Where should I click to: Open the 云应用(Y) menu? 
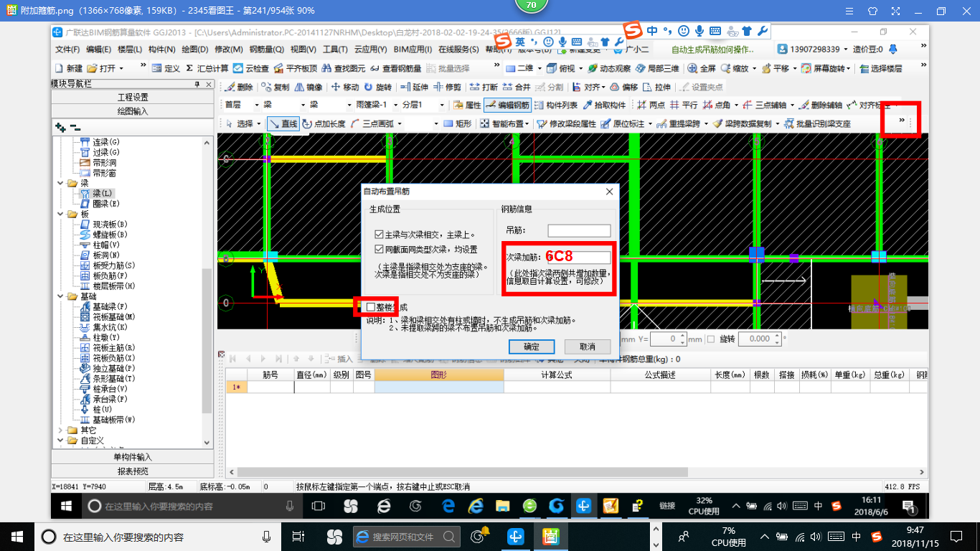[370, 50]
